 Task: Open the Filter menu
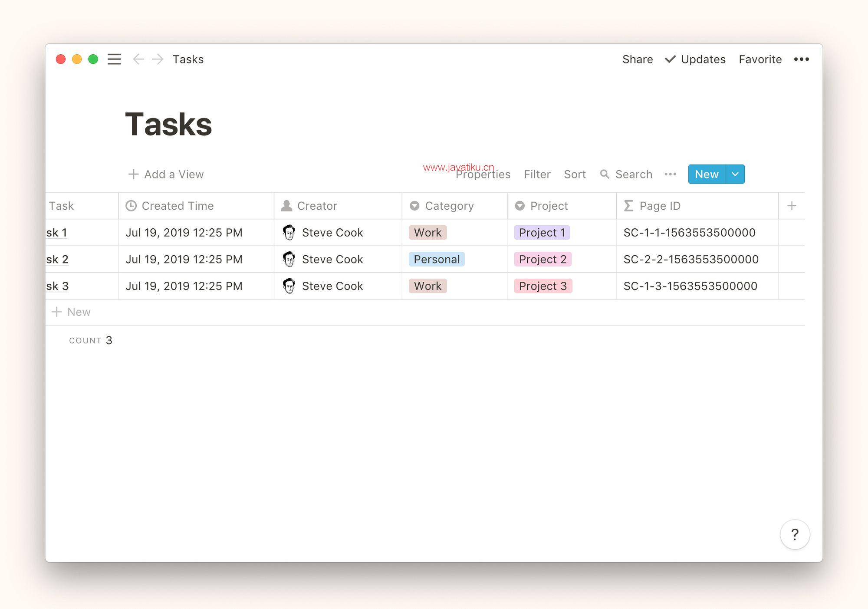[537, 174]
